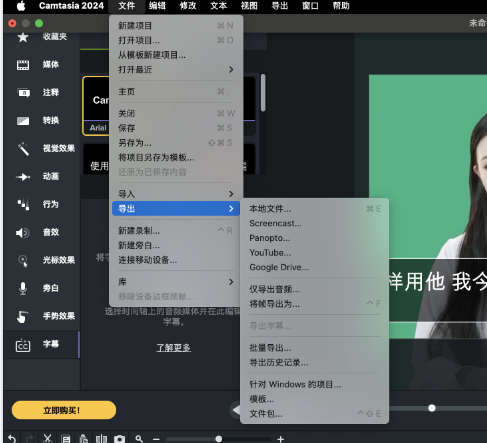Open the 视觉效果 magic wand icon
This screenshot has height=443, width=487.
pyautogui.click(x=23, y=149)
